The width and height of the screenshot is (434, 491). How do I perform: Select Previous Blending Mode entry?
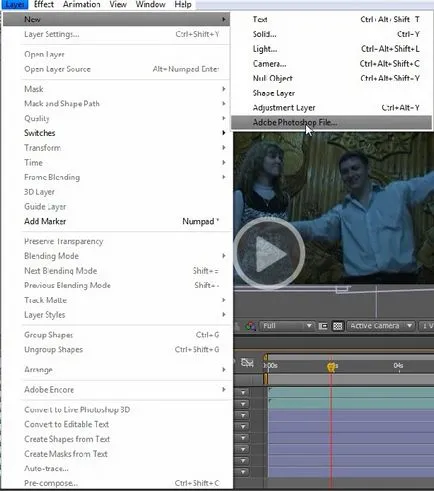pos(116,285)
